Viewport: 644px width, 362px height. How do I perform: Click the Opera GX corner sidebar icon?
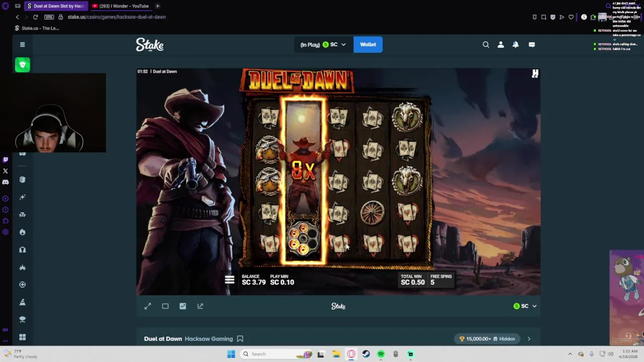click(x=6, y=330)
